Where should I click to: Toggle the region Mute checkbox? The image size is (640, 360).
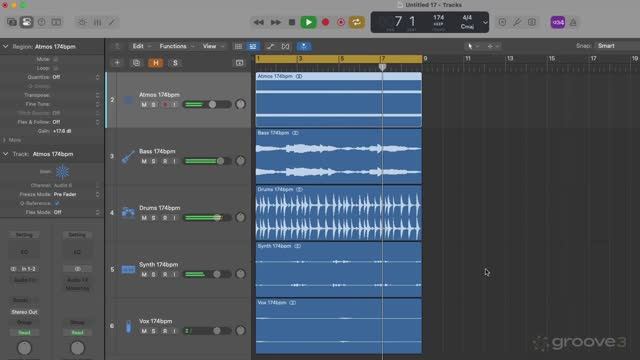pyautogui.click(x=55, y=59)
